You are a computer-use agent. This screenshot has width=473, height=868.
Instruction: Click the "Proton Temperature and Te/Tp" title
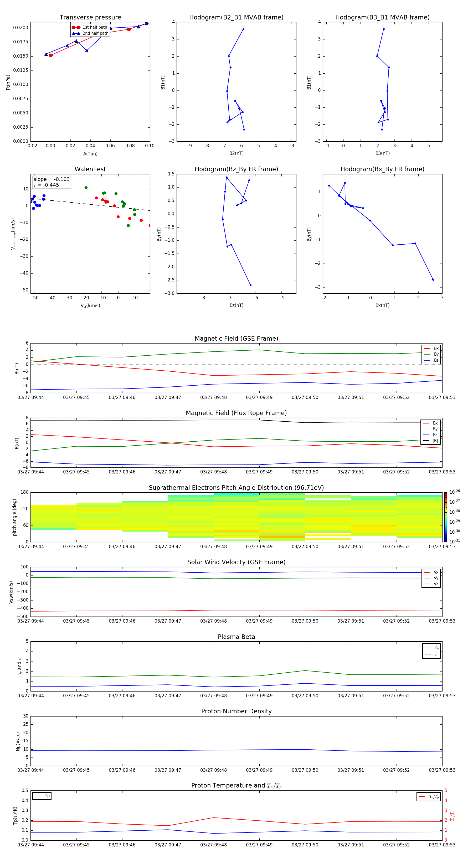point(236,786)
